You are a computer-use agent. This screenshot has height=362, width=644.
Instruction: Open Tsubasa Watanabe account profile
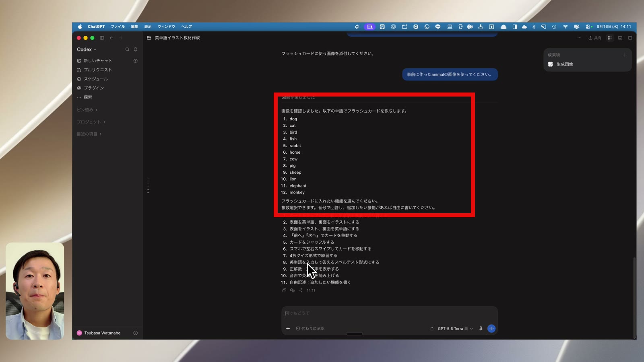coord(99,333)
